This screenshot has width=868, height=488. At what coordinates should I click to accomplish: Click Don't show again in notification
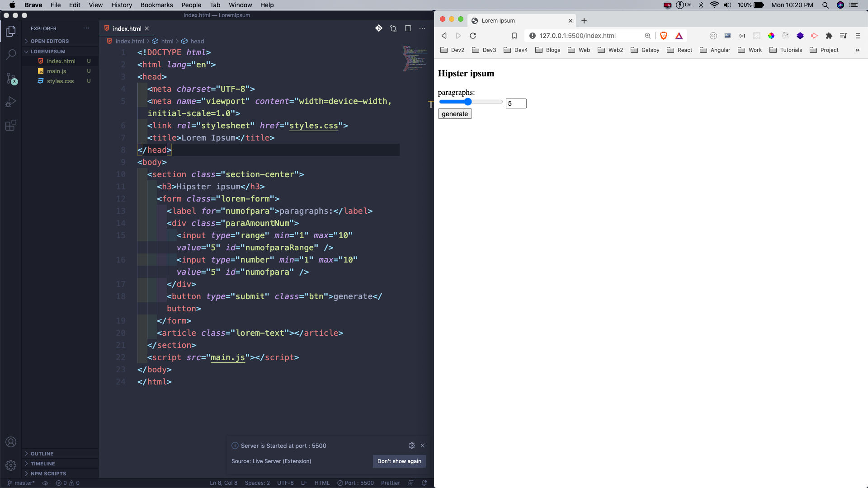pos(399,461)
